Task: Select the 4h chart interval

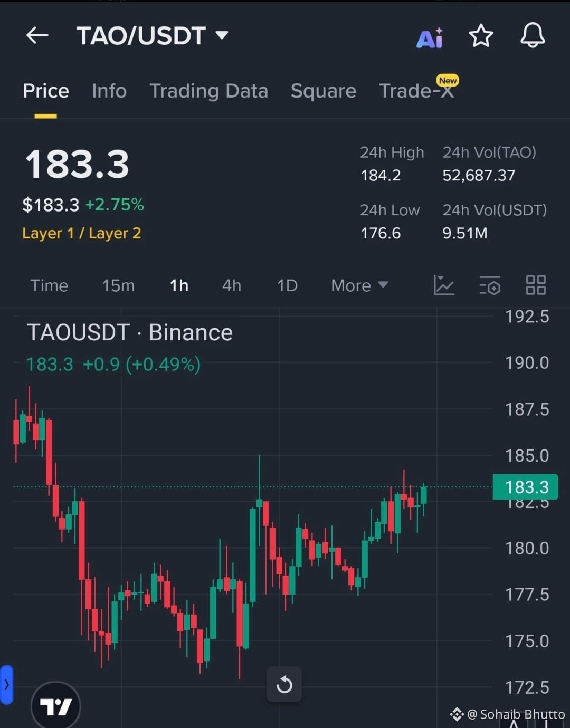Action: (232, 285)
